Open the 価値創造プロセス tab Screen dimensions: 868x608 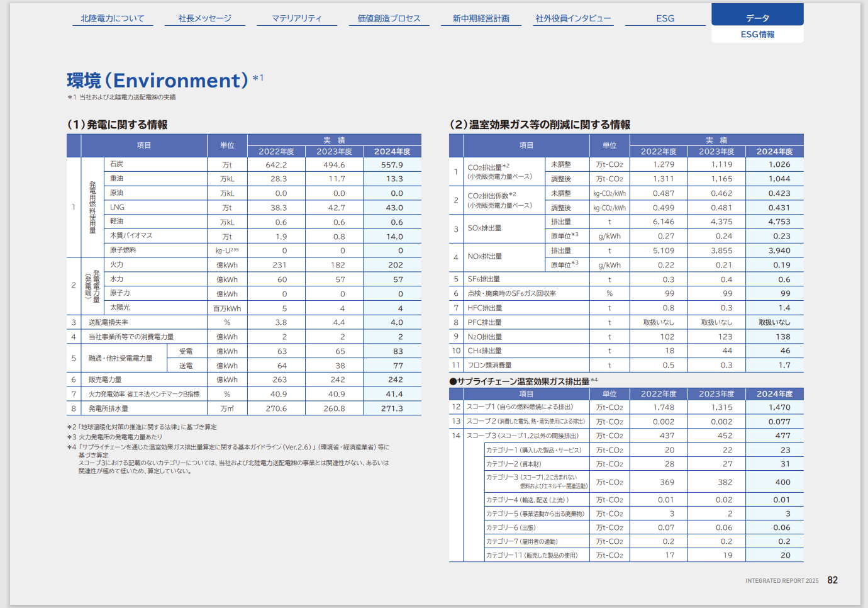[x=389, y=18]
